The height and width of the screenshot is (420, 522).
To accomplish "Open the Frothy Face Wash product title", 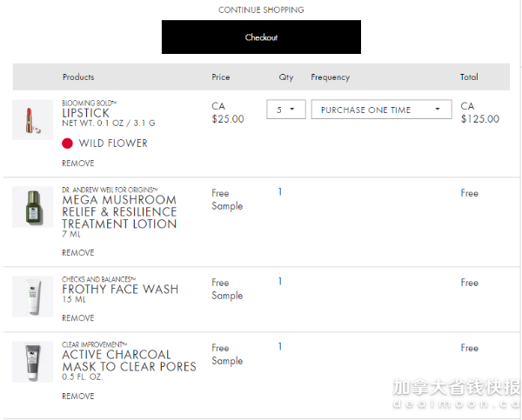I will (120, 290).
